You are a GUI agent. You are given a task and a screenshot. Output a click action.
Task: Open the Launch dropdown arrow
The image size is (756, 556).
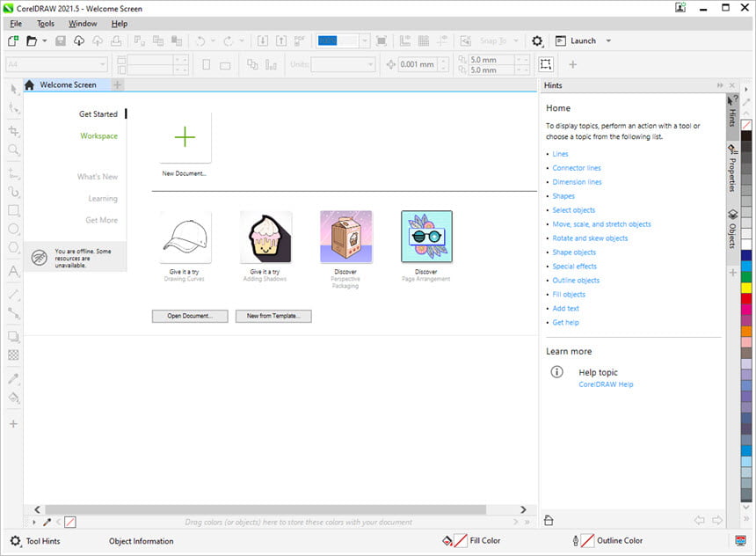click(x=608, y=41)
